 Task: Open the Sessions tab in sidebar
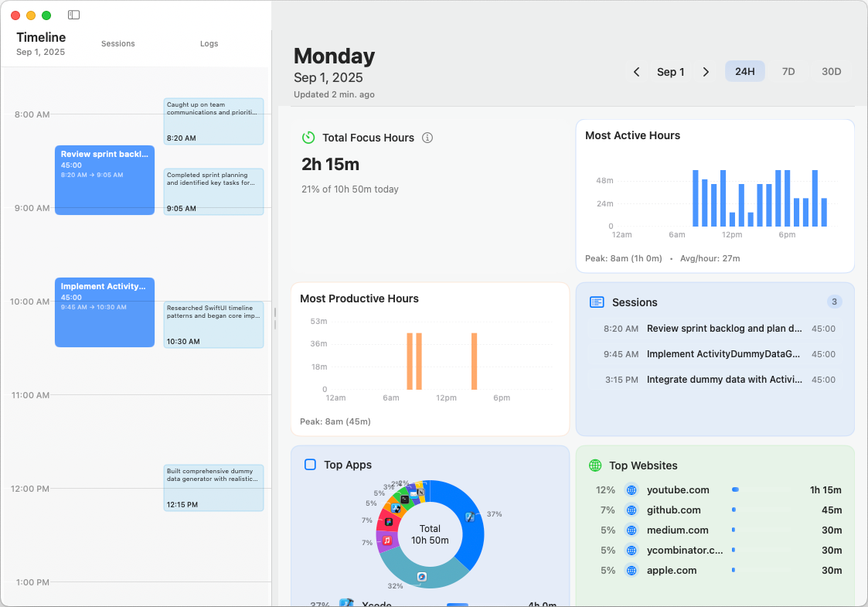tap(118, 44)
